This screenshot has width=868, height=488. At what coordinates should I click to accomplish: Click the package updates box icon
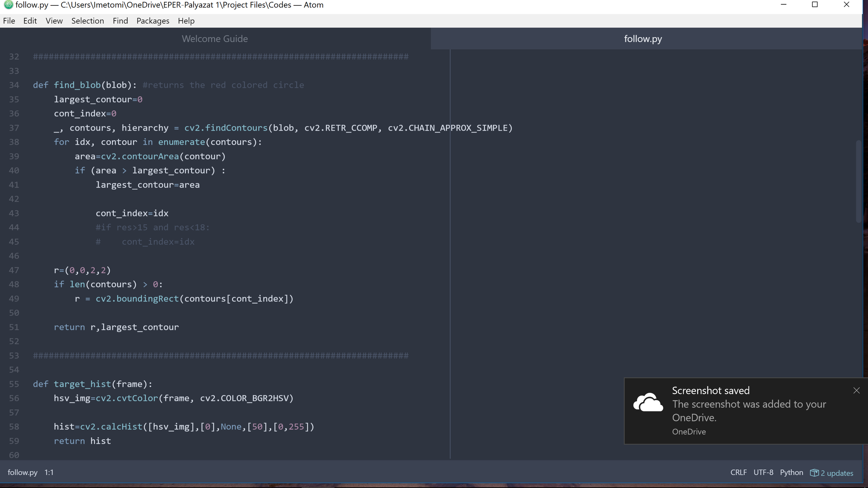[x=814, y=473]
